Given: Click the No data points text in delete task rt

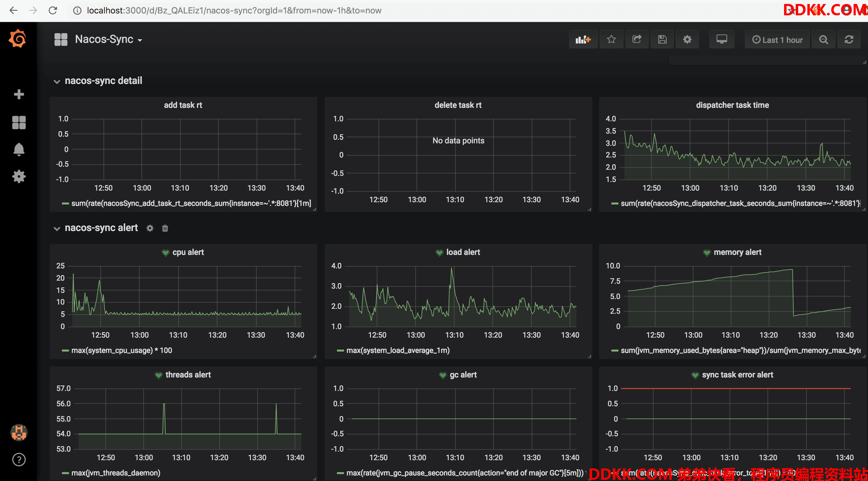Looking at the screenshot, I should [x=458, y=141].
